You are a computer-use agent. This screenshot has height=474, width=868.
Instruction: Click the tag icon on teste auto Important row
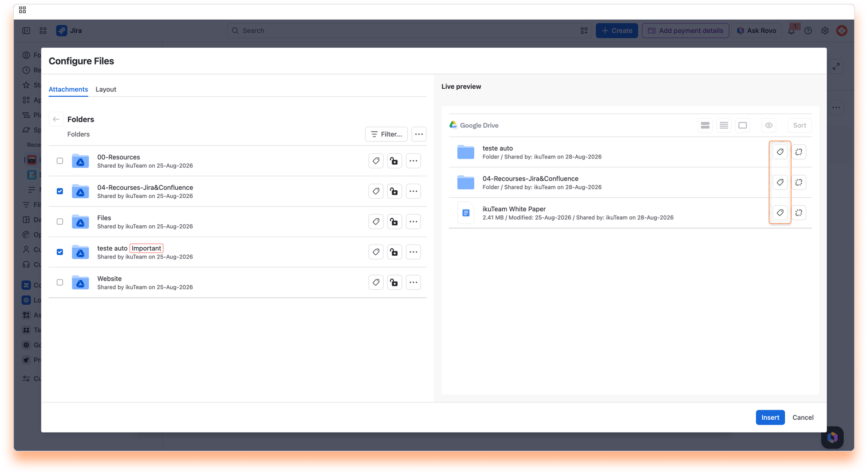(x=376, y=252)
